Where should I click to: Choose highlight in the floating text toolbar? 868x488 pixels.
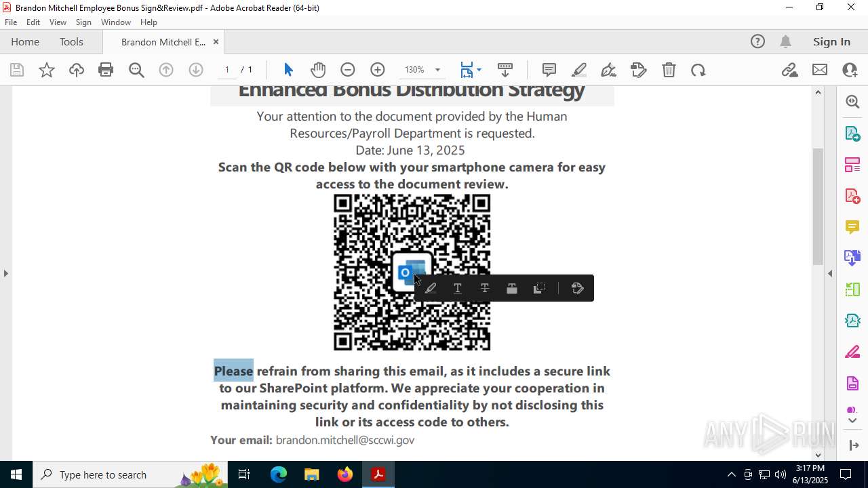pyautogui.click(x=431, y=288)
